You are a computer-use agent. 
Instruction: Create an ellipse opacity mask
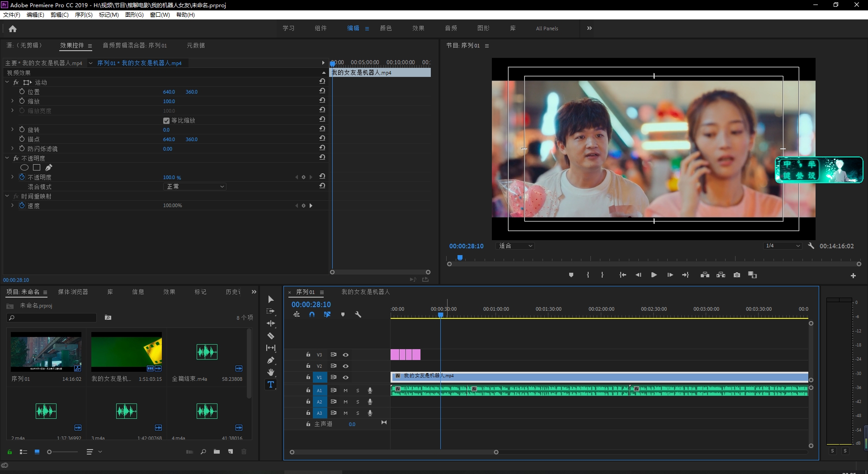pos(24,167)
